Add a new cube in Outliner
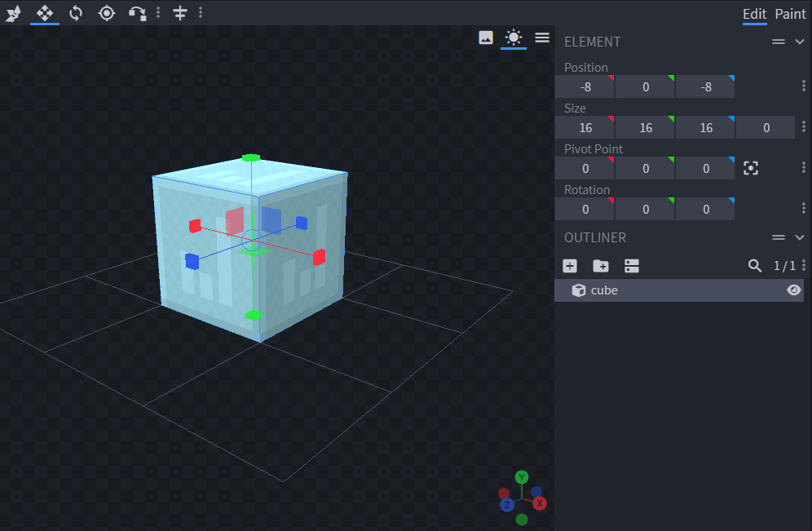 570,266
